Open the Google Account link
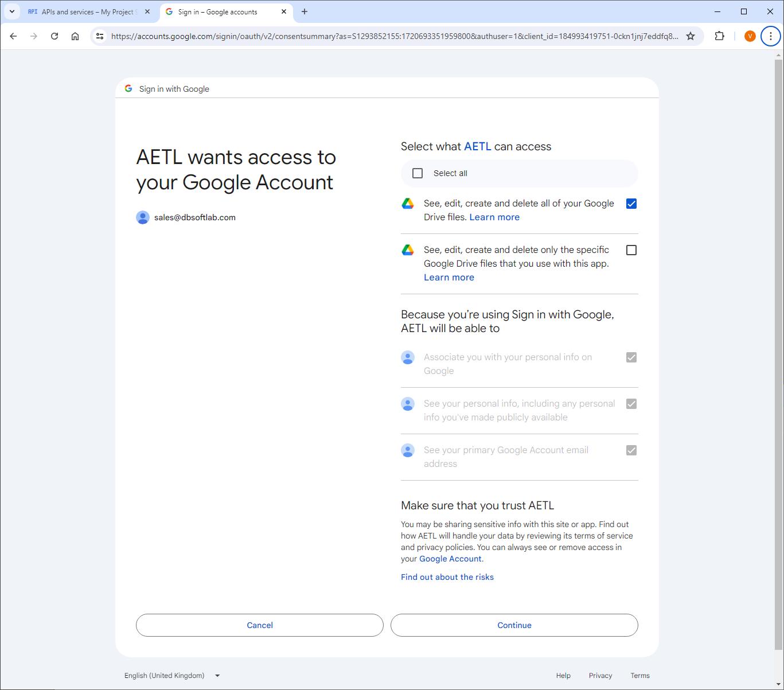This screenshot has height=690, width=784. (x=450, y=559)
